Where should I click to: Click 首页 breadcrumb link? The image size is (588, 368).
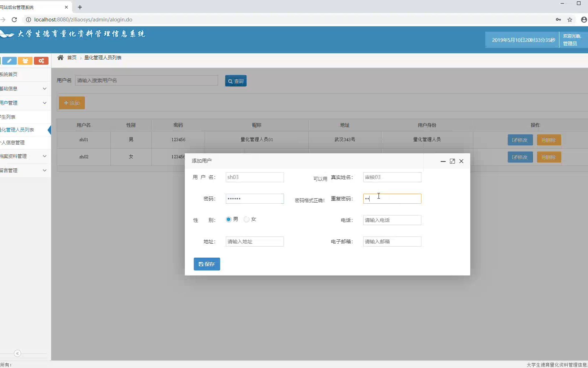pos(72,58)
